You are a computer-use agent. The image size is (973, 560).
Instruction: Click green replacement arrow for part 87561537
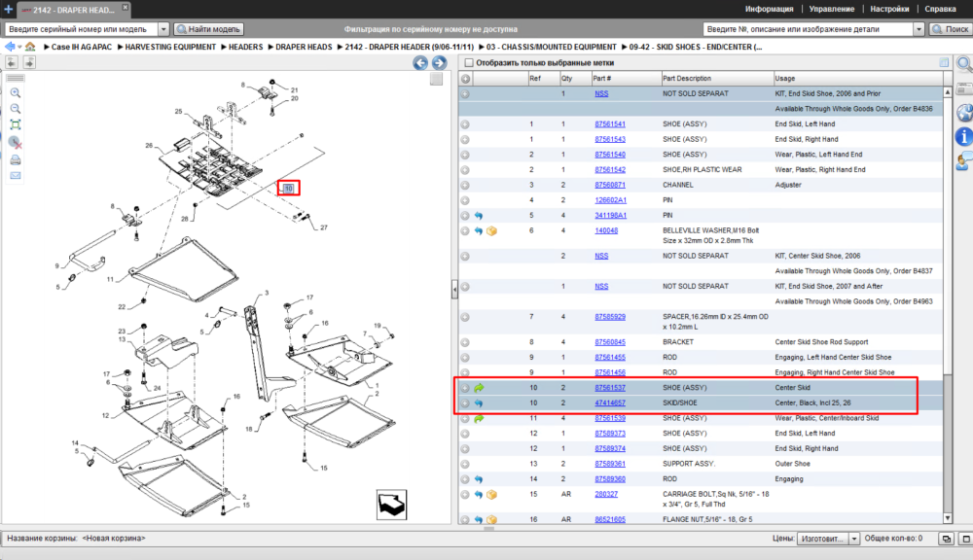(x=479, y=388)
